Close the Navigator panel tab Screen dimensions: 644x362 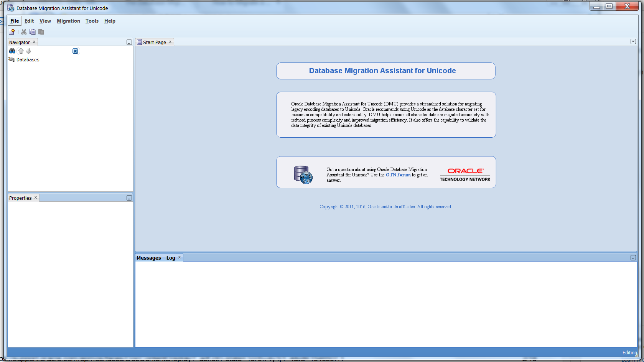coord(34,42)
